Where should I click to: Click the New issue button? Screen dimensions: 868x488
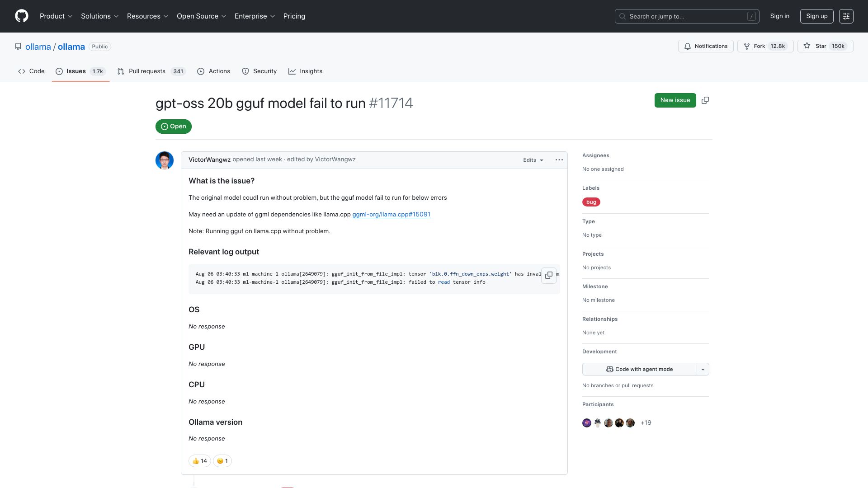(x=675, y=100)
